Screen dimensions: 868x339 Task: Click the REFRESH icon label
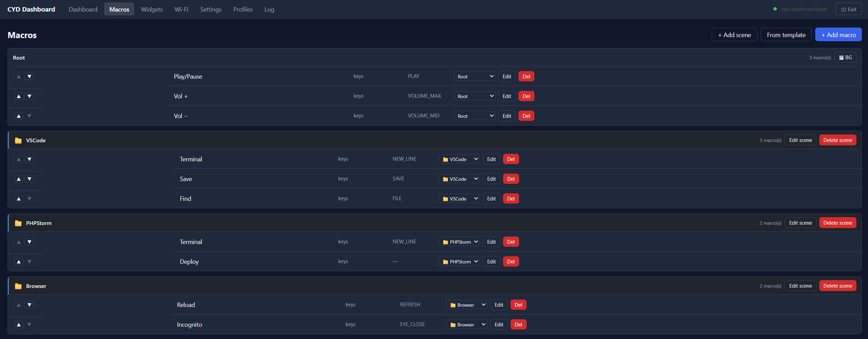click(410, 305)
